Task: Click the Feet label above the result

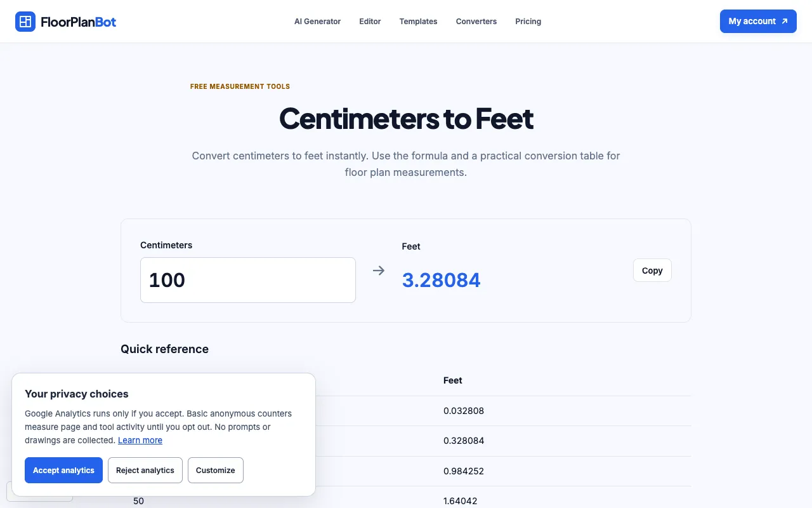Action: click(411, 246)
